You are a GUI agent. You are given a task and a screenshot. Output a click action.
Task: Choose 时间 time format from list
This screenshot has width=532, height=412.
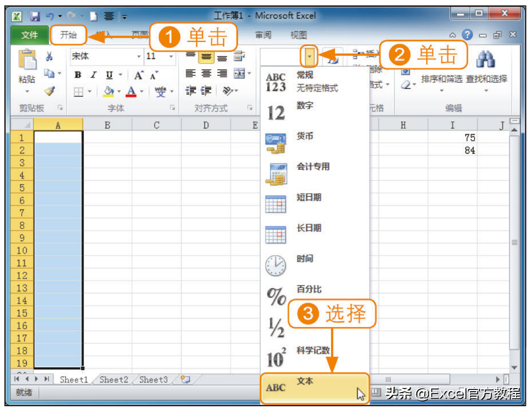coord(315,265)
